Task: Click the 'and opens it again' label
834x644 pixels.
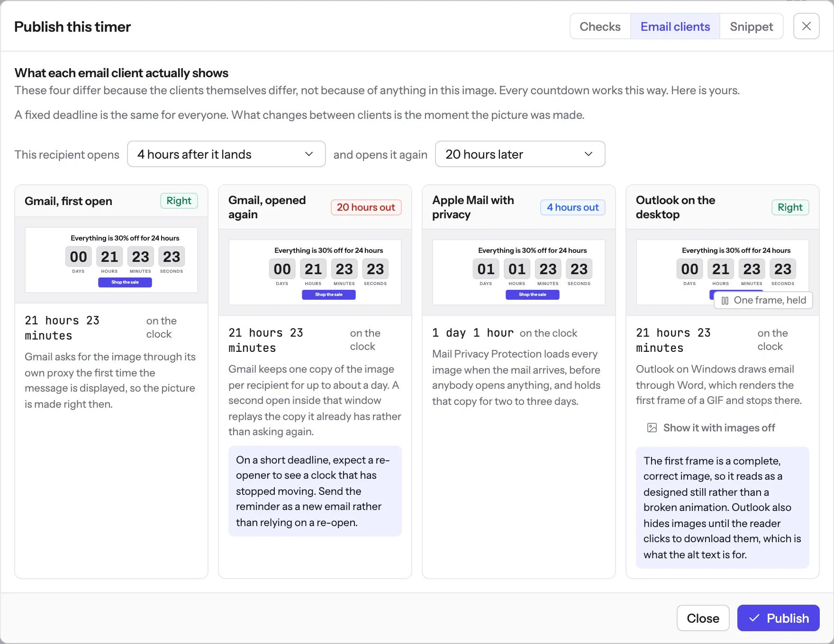Action: (x=381, y=154)
